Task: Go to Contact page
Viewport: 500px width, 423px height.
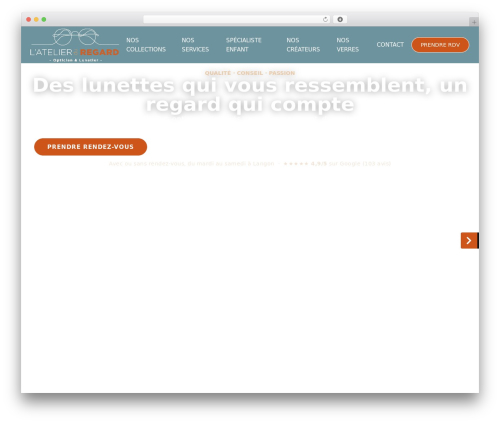Action: coord(390,45)
